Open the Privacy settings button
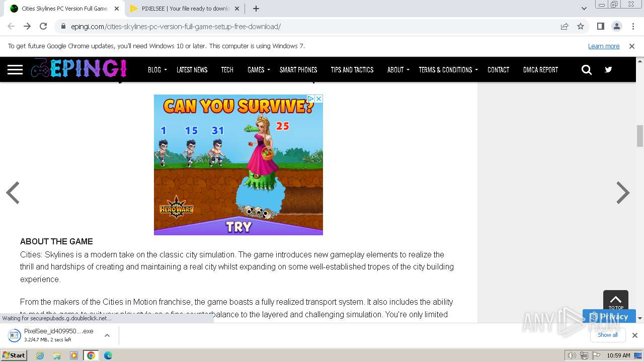The height and width of the screenshot is (362, 644). tap(609, 316)
